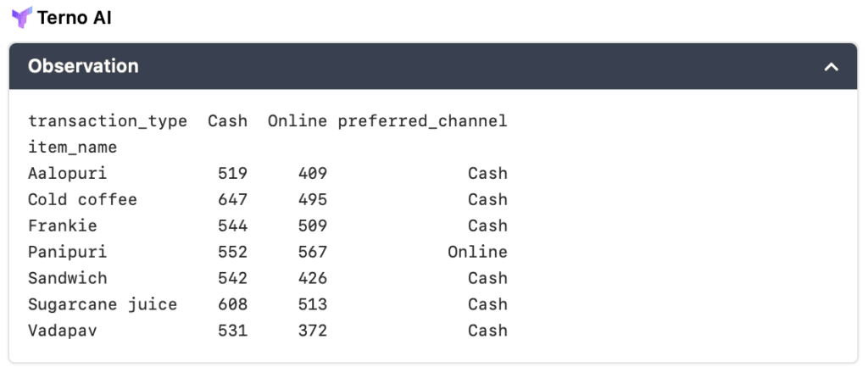Click the Online preferred channel value for Panipuri

[x=477, y=253]
